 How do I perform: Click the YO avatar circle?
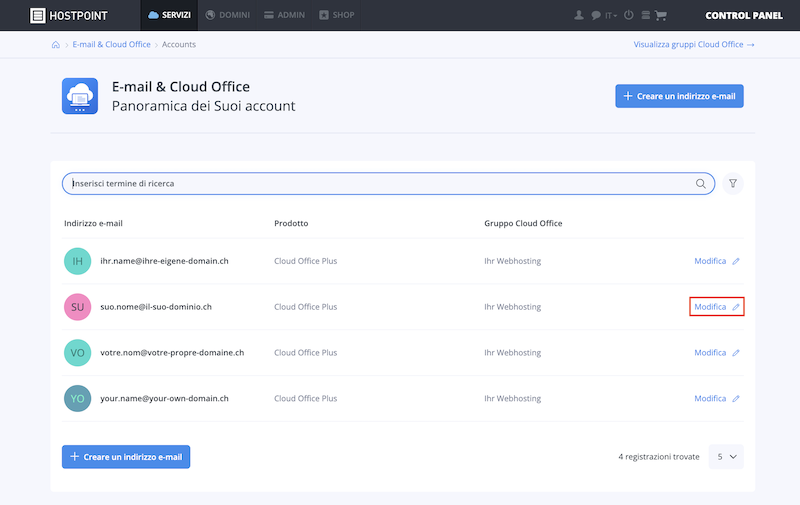click(78, 399)
